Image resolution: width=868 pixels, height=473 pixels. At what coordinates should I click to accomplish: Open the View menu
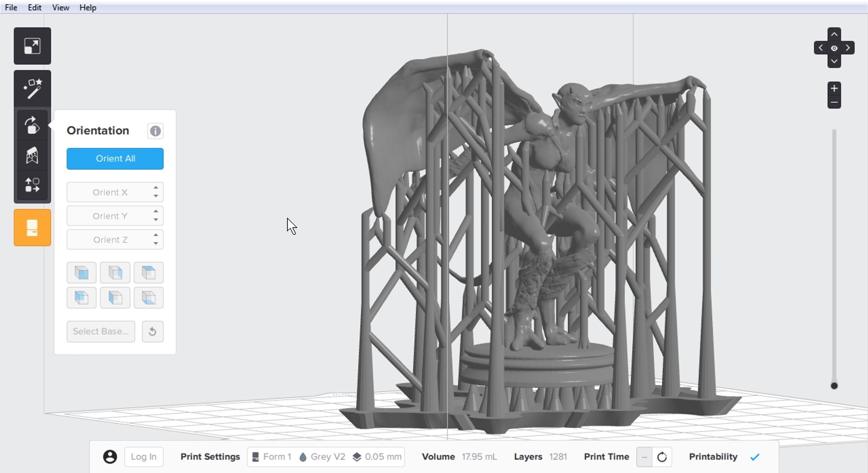(61, 8)
